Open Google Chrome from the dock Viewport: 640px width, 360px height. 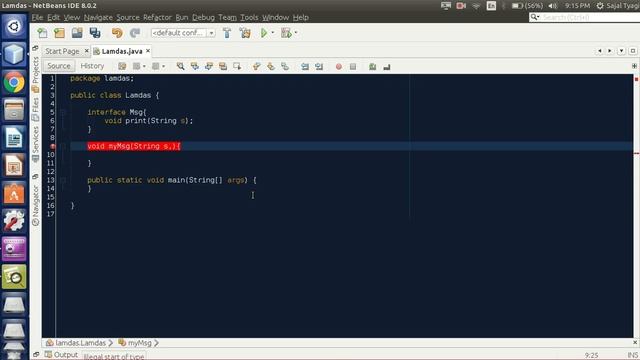14,82
